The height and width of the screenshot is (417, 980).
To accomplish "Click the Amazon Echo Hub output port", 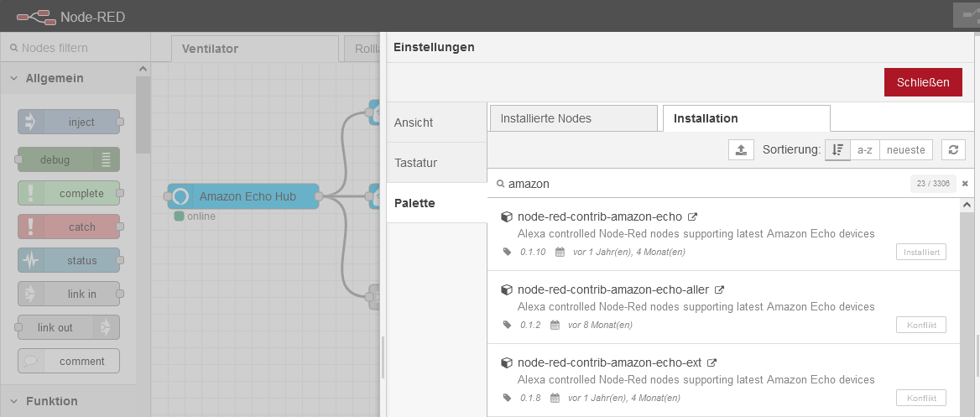I will pyautogui.click(x=319, y=196).
